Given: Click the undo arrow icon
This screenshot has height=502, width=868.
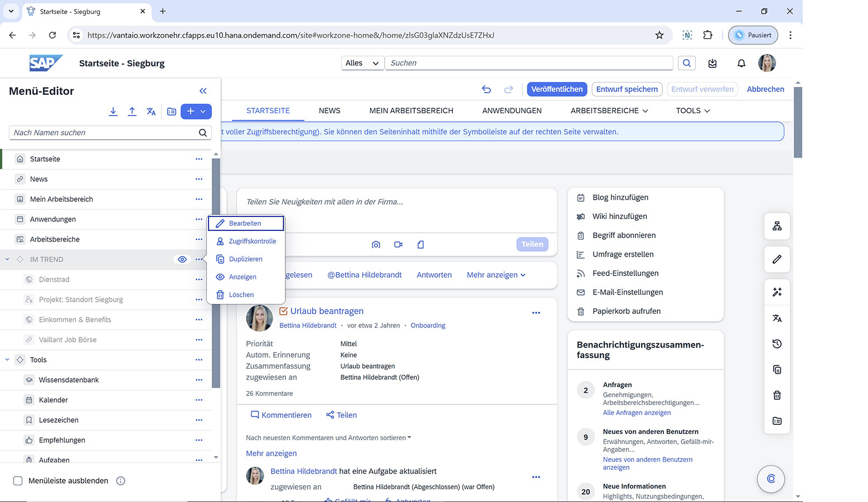Looking at the screenshot, I should [x=486, y=89].
